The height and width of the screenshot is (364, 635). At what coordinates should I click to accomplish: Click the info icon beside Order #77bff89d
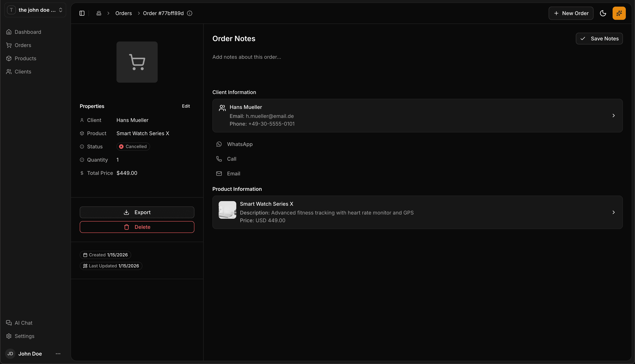190,13
